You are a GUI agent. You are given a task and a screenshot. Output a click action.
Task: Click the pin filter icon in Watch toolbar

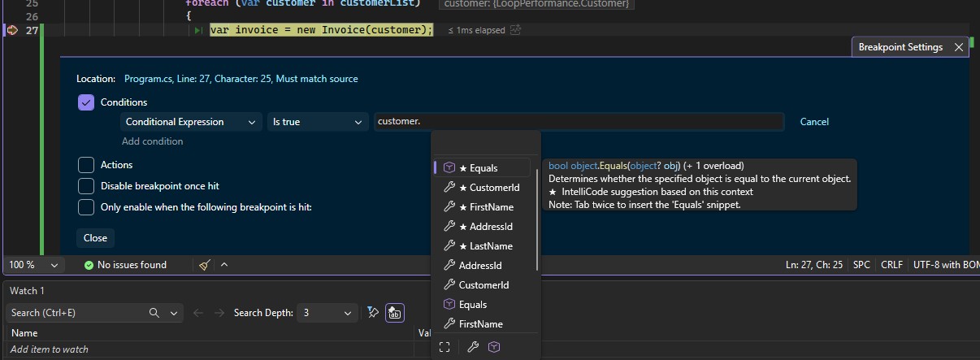372,312
